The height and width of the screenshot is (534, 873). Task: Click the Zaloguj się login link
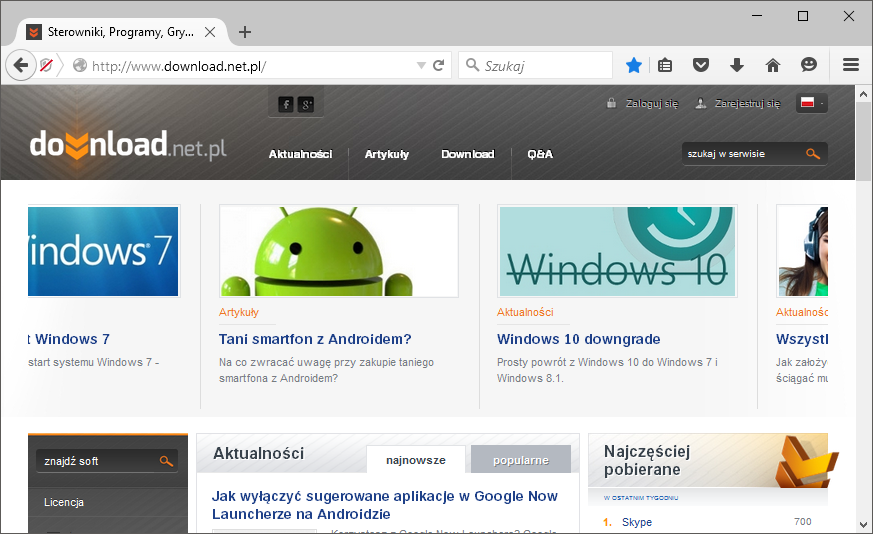click(x=652, y=104)
